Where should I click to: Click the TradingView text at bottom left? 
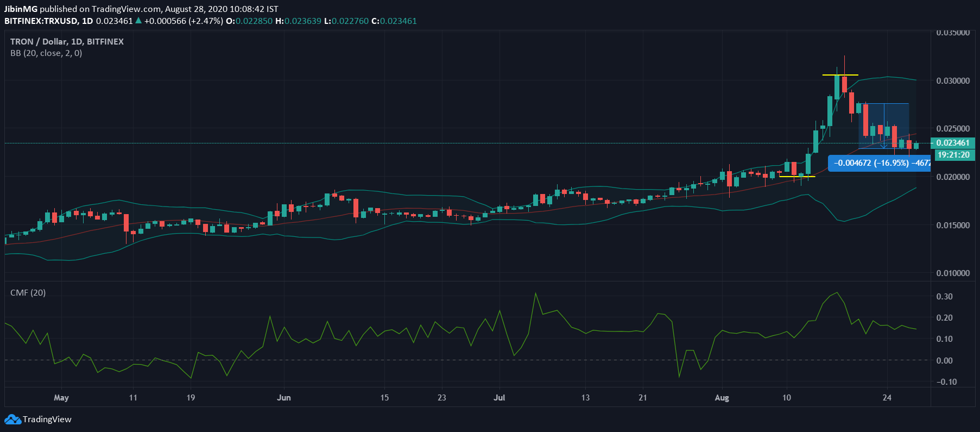[47, 420]
